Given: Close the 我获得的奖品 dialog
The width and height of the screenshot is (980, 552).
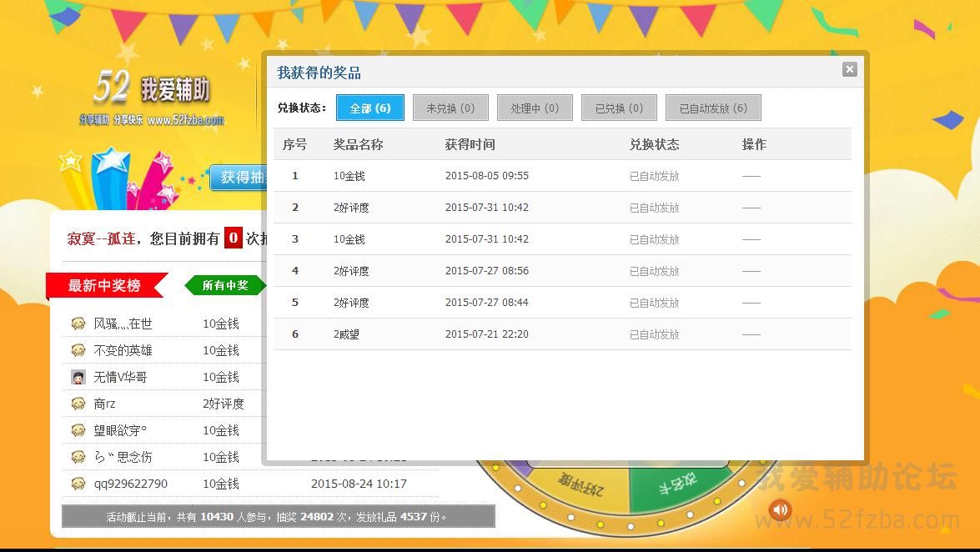Looking at the screenshot, I should point(849,69).
